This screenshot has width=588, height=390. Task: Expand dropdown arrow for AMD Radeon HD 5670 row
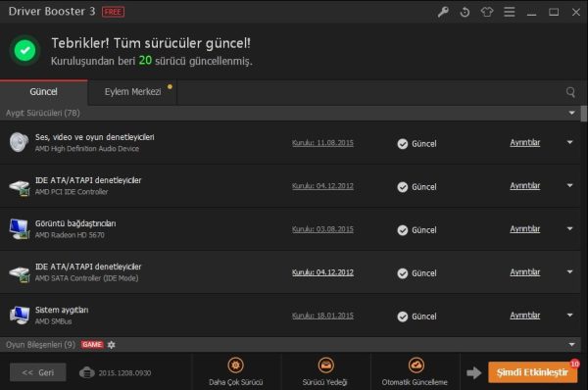tap(570, 228)
